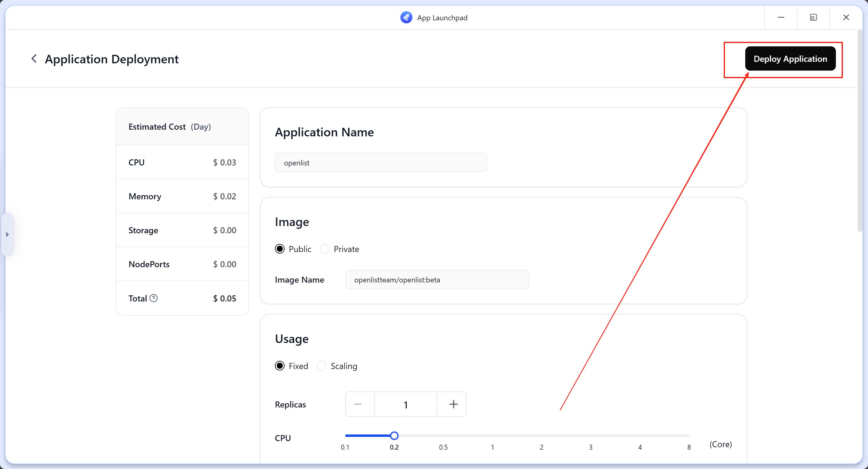
Task: Click the Application Deployment heading link
Action: coord(112,59)
